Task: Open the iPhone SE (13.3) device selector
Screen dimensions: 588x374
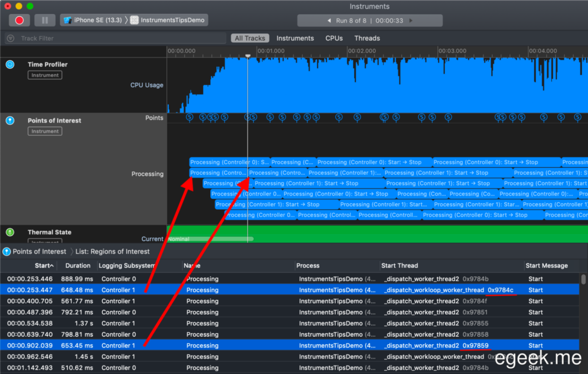Action: (x=92, y=20)
